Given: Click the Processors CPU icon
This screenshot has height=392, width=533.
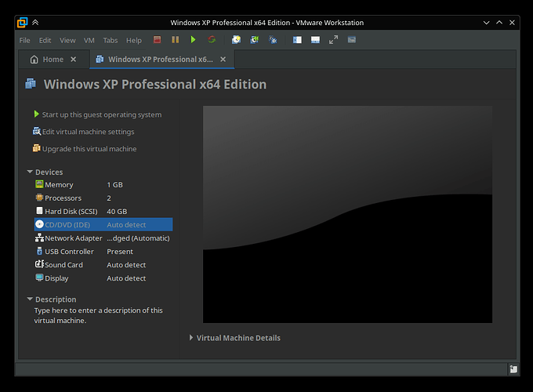Looking at the screenshot, I should [39, 198].
